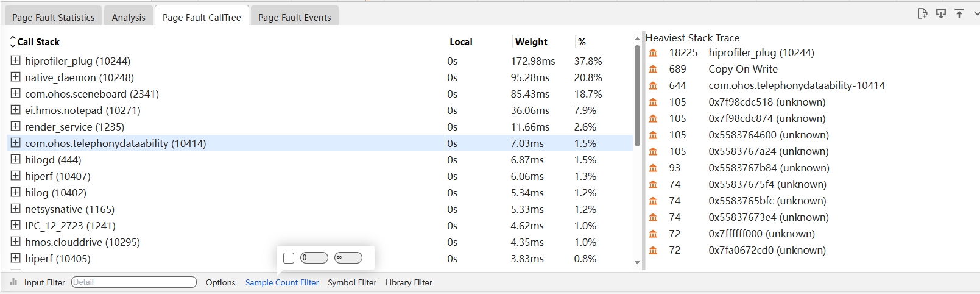Click the stack icon next to hiprofiler_plug trace
Viewport: 980px width, 294px height.
(653, 53)
